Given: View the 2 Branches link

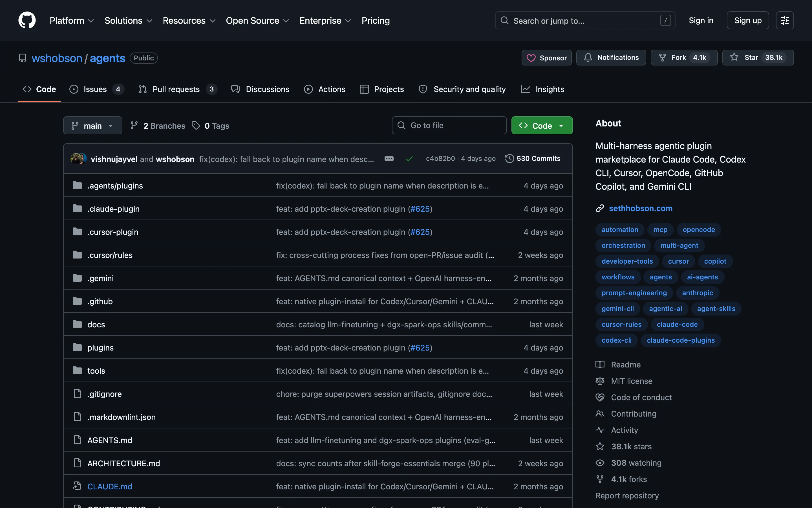Looking at the screenshot, I should pos(158,126).
